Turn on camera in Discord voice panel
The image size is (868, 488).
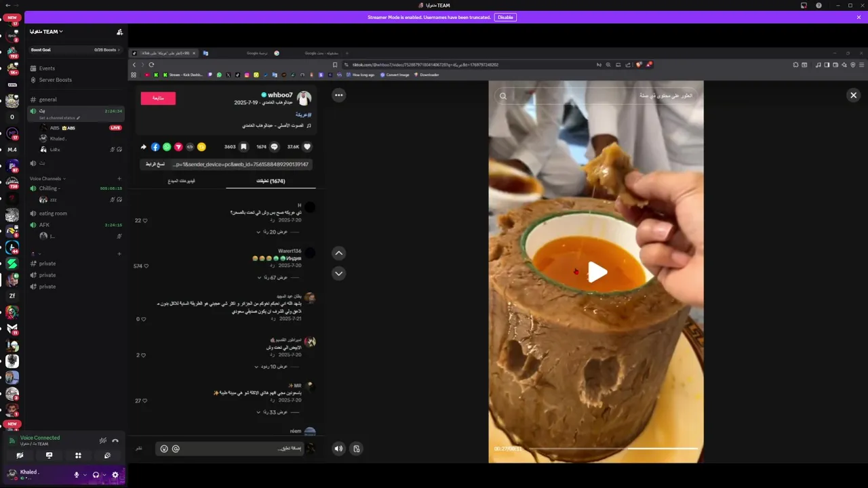20,455
